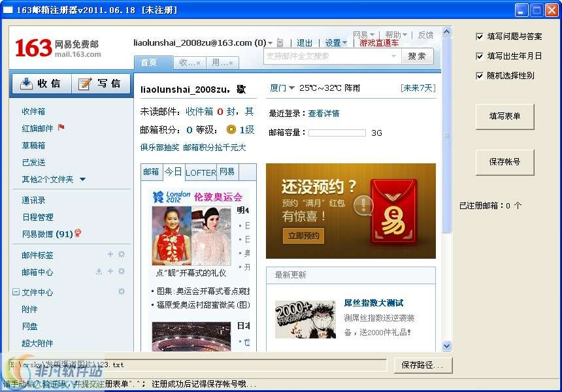Click the 立即预约 button on the banner
The height and width of the screenshot is (392, 562).
point(304,236)
